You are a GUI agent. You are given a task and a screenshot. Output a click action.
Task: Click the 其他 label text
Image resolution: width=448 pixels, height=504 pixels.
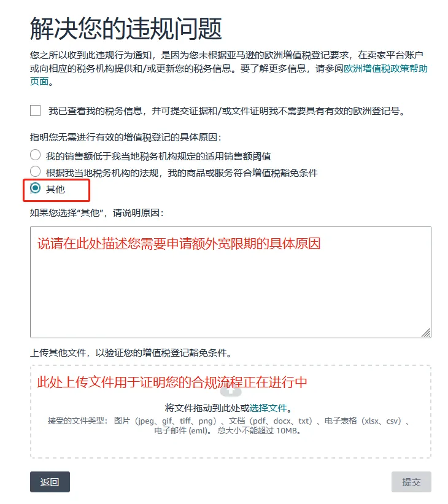[55, 189]
